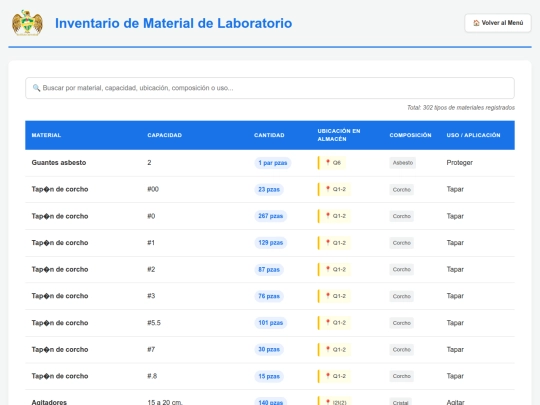The height and width of the screenshot is (405, 540).
Task: Click the Ubicación en Almacén column header
Action: (339, 135)
